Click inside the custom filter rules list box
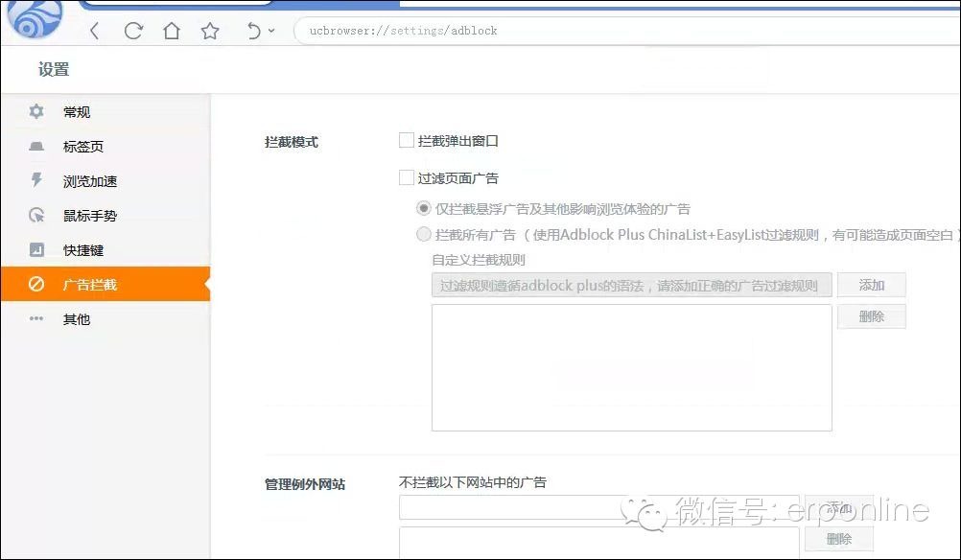Image resolution: width=961 pixels, height=560 pixels. (632, 367)
